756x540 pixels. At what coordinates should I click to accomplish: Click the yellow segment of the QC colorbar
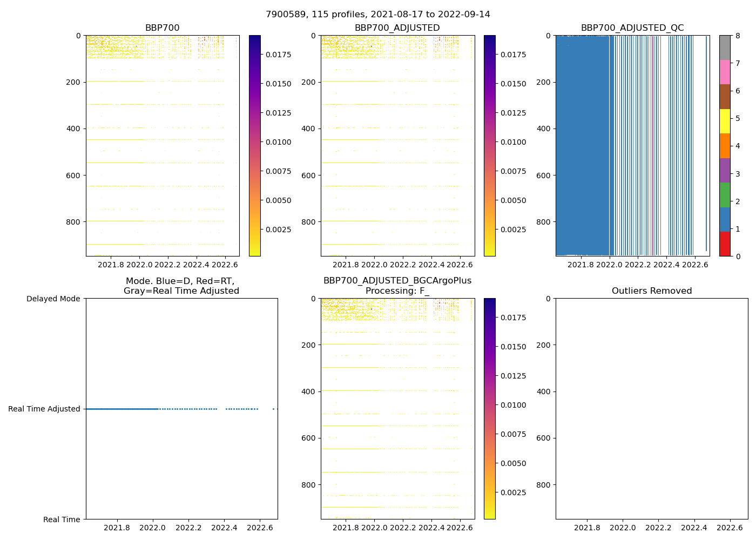(725, 121)
